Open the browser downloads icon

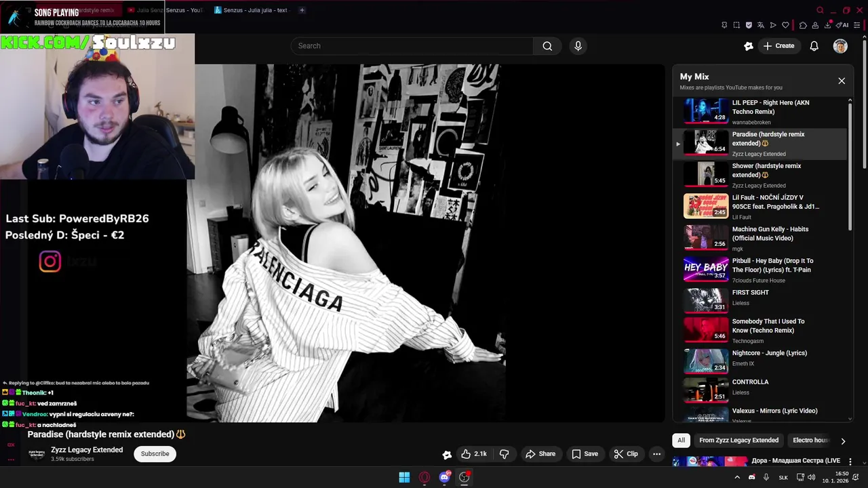coord(828,25)
